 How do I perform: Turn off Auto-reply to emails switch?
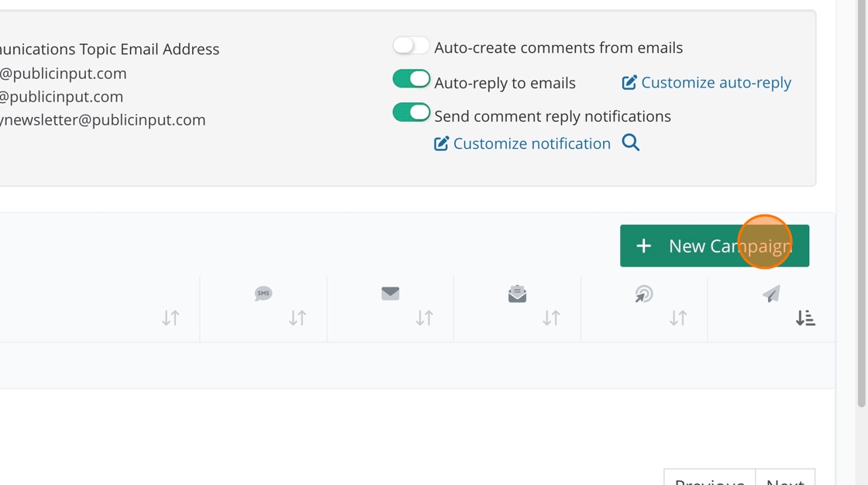tap(411, 79)
